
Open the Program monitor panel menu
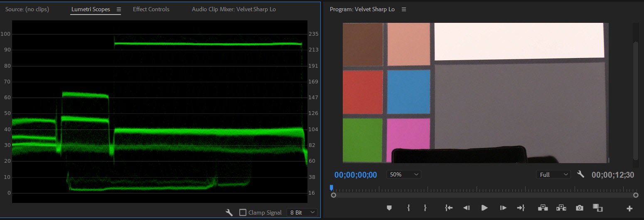[x=404, y=9]
